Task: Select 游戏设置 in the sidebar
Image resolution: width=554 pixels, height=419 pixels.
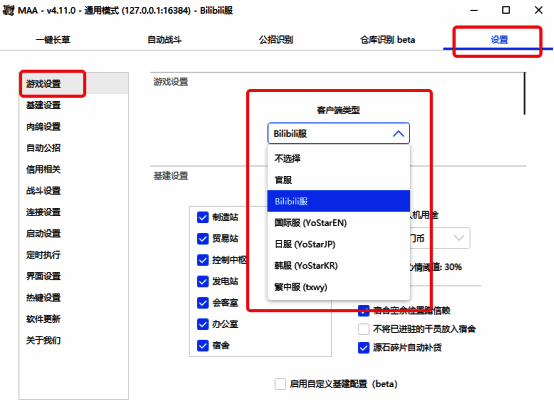Action: pos(73,84)
